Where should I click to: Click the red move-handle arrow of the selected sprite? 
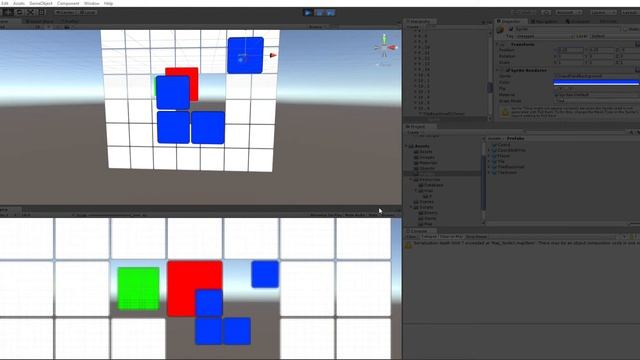(273, 55)
